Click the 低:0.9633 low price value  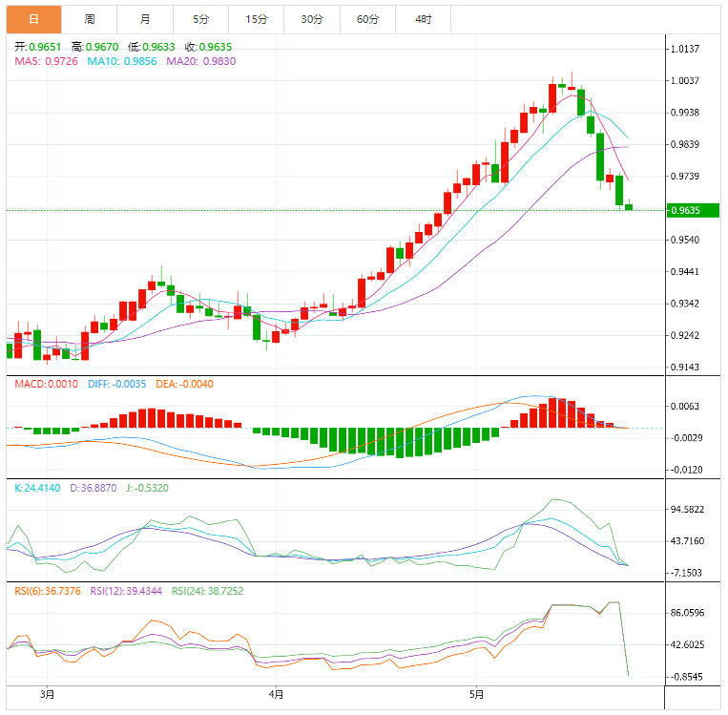(152, 47)
